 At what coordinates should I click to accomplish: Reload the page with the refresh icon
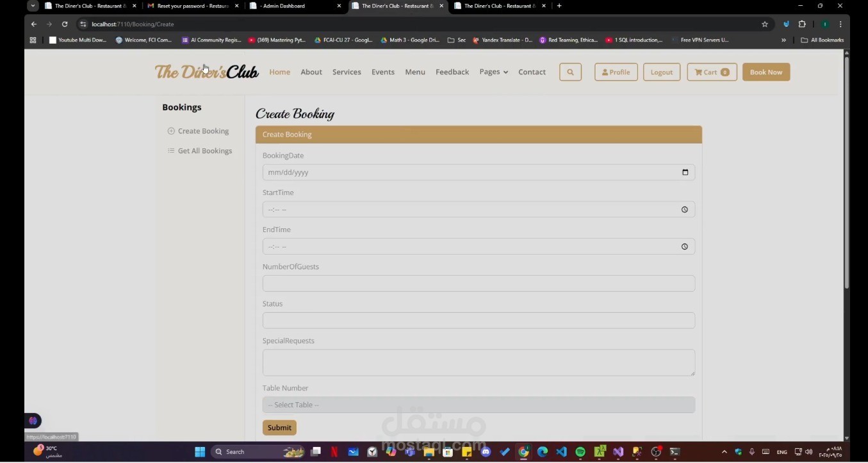(65, 24)
